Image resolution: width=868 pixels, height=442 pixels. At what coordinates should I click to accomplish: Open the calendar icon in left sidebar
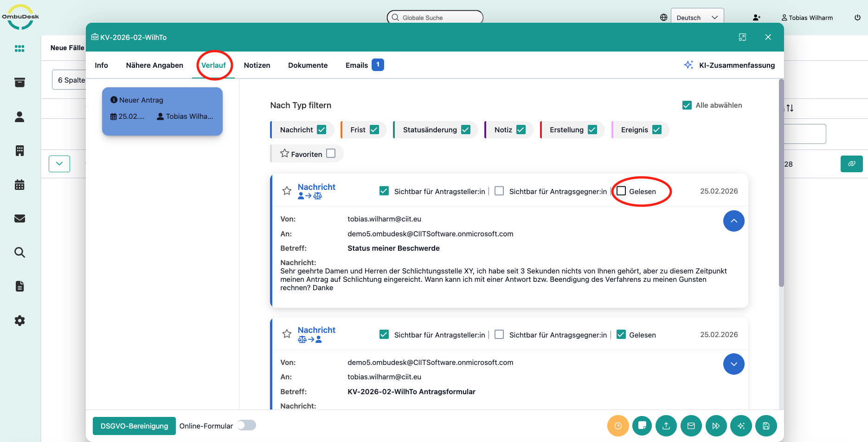click(19, 185)
